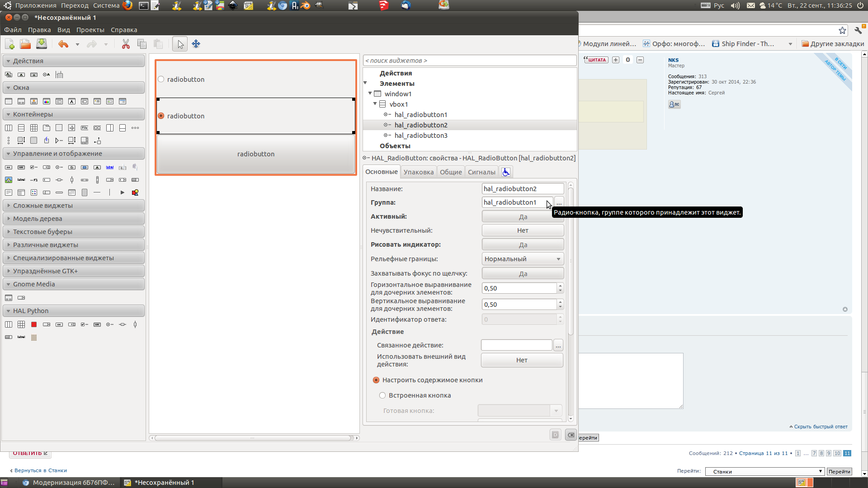Open the accessibility properties tab icon
This screenshot has width=868, height=488.
[506, 172]
